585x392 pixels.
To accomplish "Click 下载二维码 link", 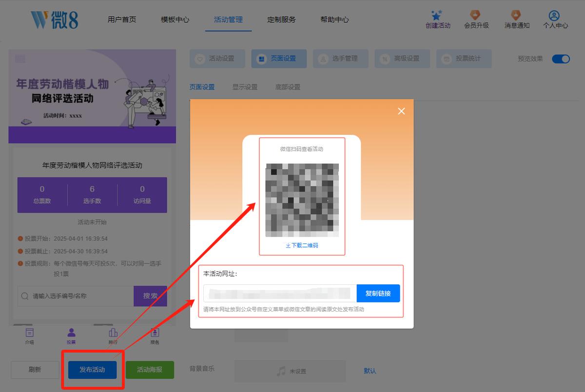I will tap(302, 245).
